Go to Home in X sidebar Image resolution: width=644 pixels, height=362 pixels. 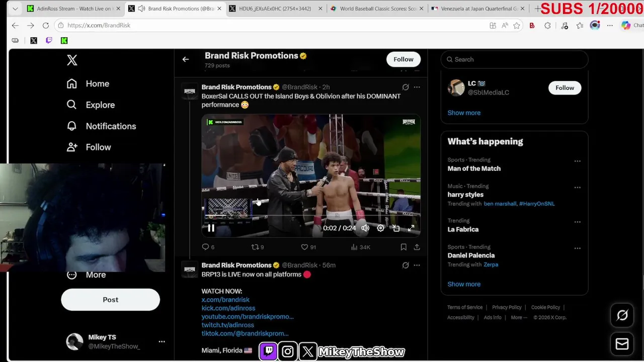88,83
